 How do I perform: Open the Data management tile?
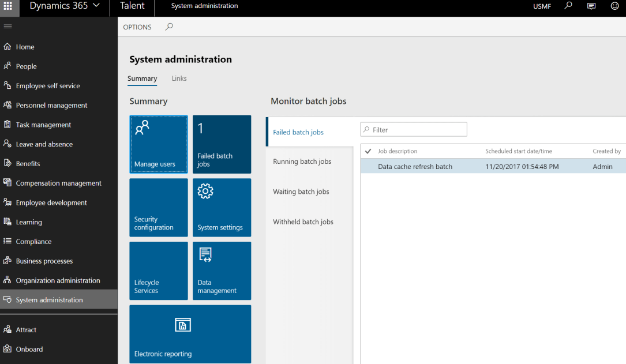pos(222,271)
